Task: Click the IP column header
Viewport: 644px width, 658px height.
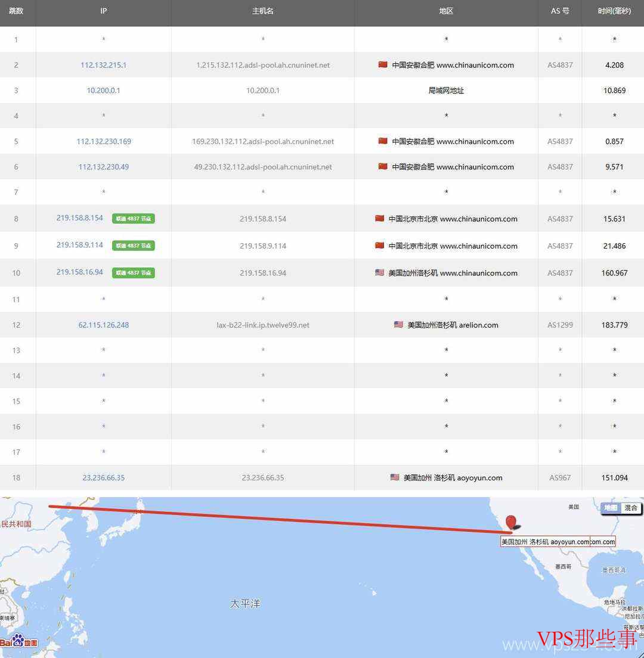Action: [104, 11]
